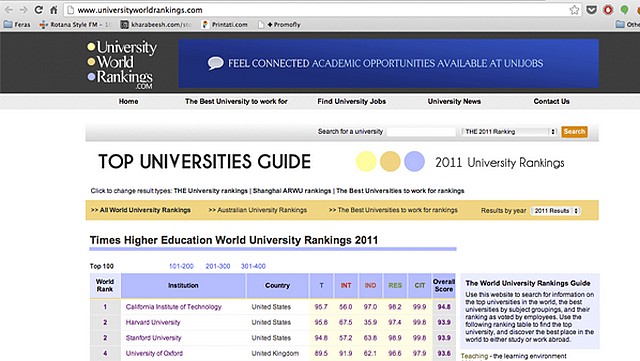Click Top 100 label
Viewport: 640px width, 361px height.
pos(102,266)
